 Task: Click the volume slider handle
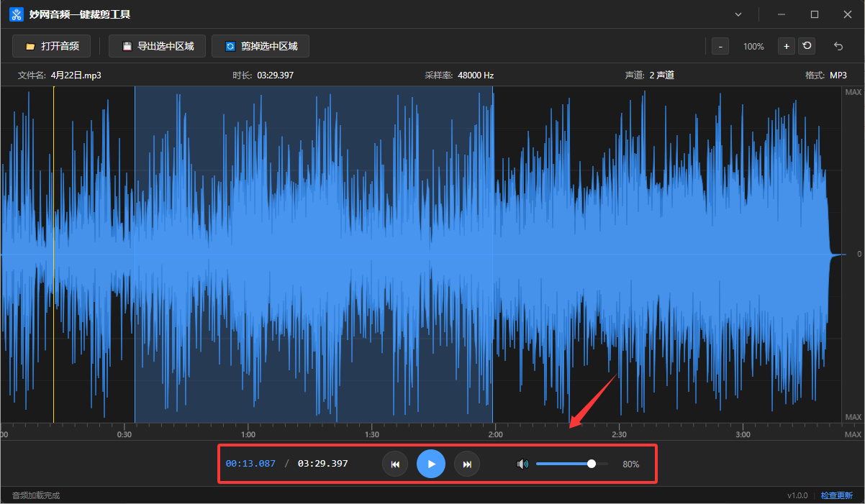[x=592, y=464]
